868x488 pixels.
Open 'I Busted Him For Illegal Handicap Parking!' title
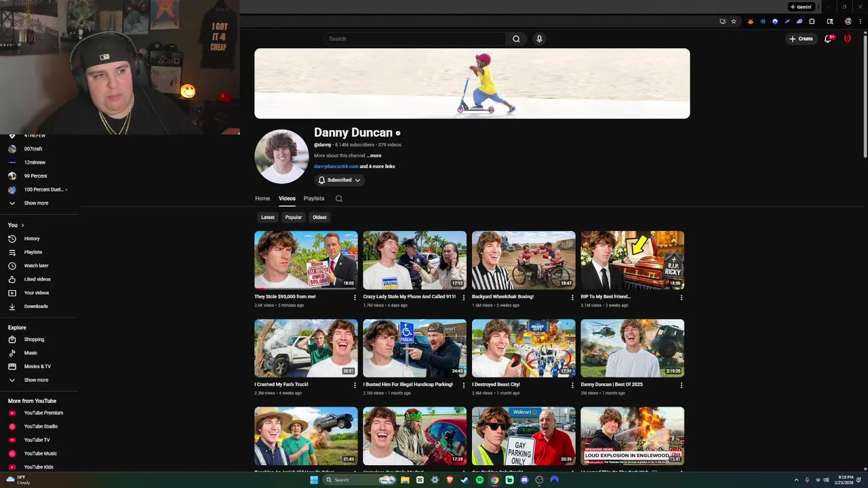point(408,384)
